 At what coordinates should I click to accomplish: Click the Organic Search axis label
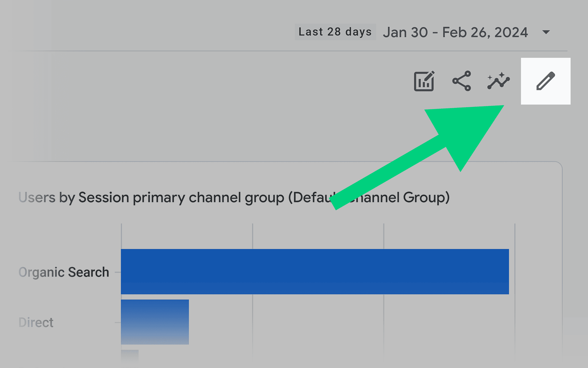64,272
